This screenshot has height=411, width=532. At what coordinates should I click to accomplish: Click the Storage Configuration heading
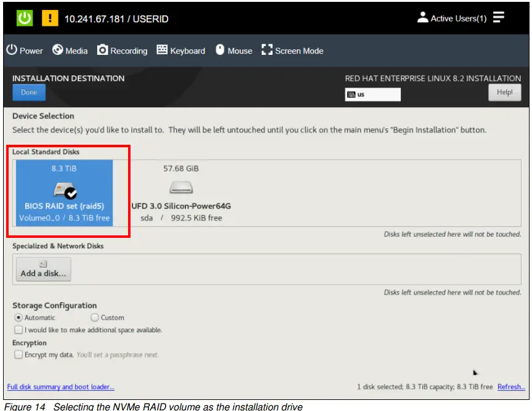[x=55, y=306]
